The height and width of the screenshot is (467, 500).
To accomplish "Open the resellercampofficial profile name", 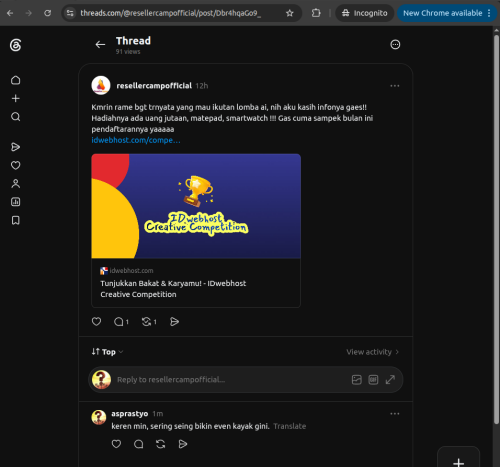I will (x=154, y=86).
